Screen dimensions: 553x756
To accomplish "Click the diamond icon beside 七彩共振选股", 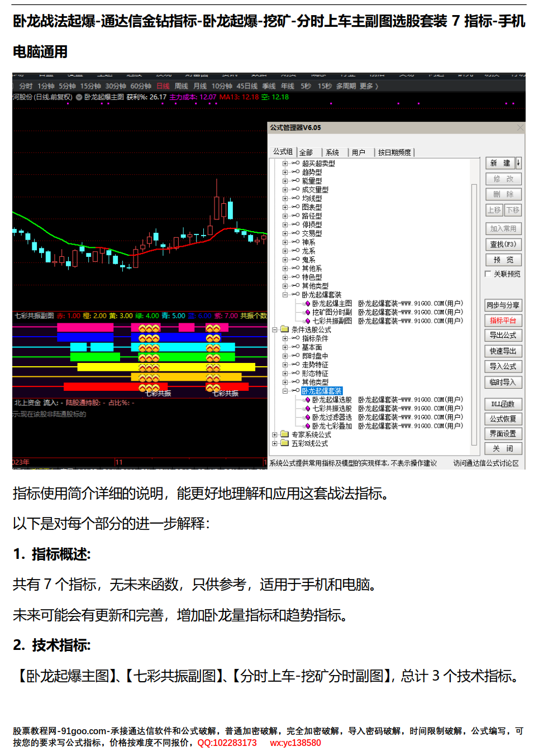I will click(307, 409).
